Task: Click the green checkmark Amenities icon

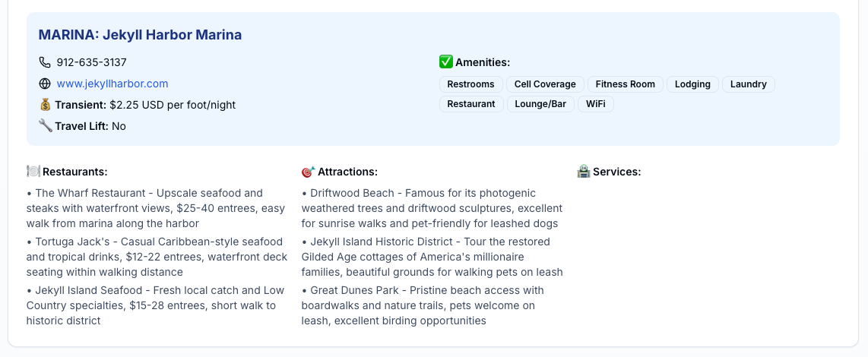Action: [x=446, y=62]
